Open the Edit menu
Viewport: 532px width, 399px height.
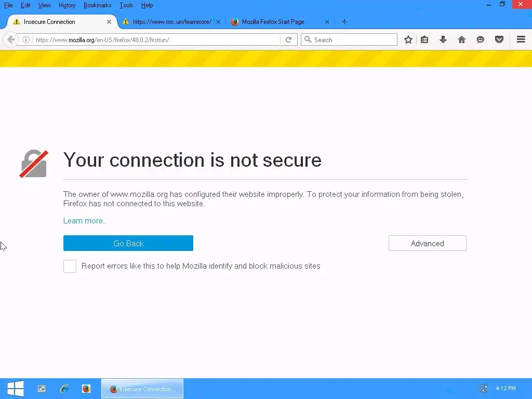[25, 5]
